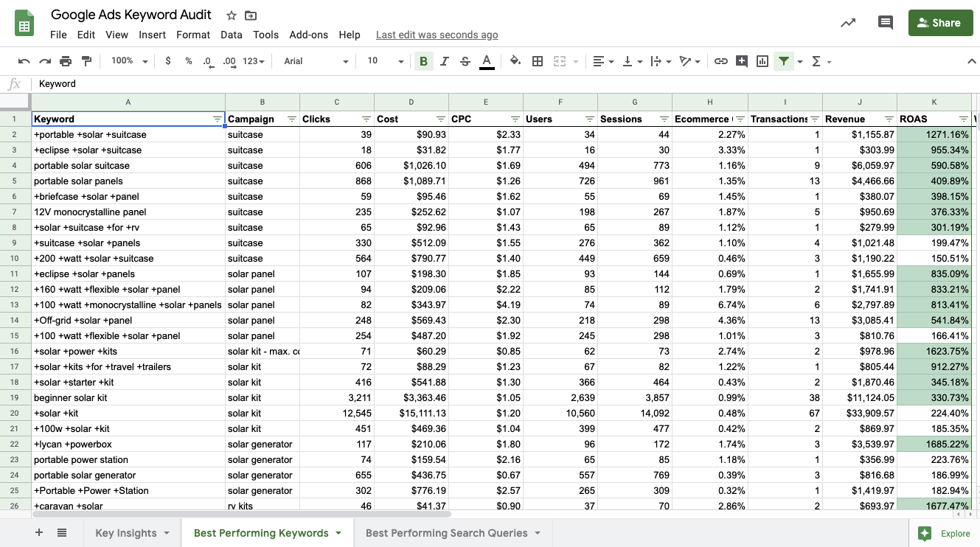Switch to the Key Insights sheet tab
Screen dimensions: 980x547
(x=126, y=532)
